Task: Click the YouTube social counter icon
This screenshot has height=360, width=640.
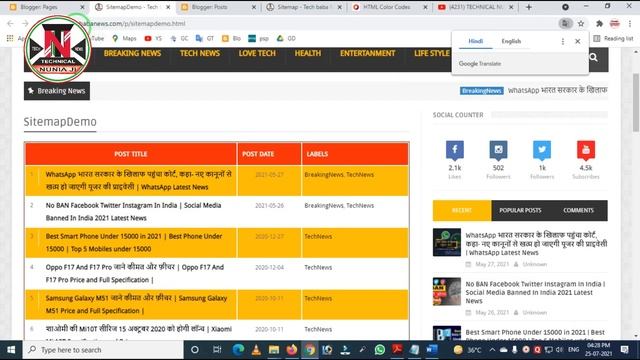Action: coord(586,150)
